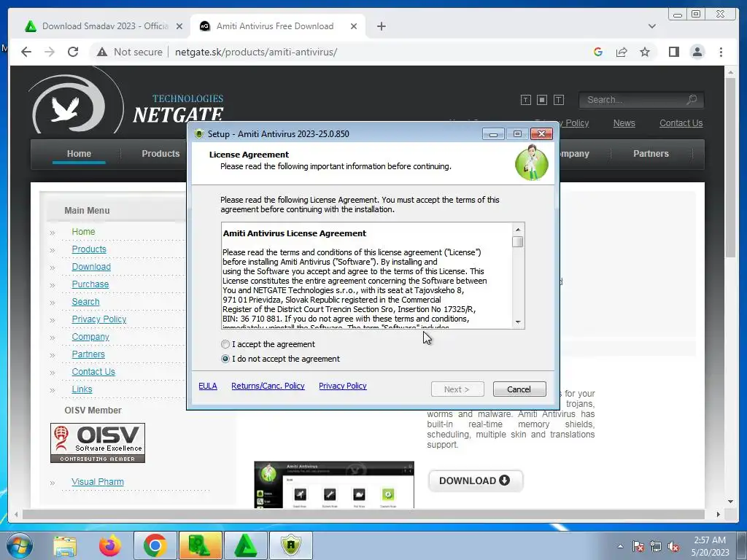Open the Chrome profile avatar

click(697, 52)
